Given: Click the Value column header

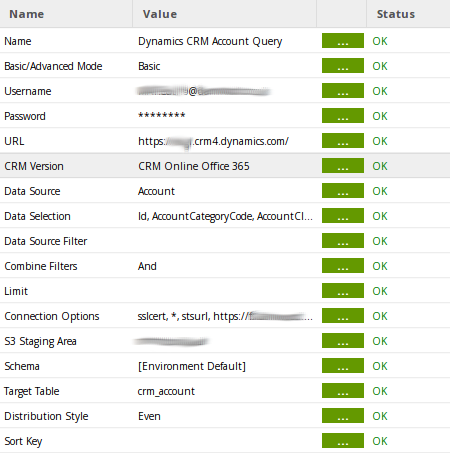Looking at the screenshot, I should [x=160, y=14].
